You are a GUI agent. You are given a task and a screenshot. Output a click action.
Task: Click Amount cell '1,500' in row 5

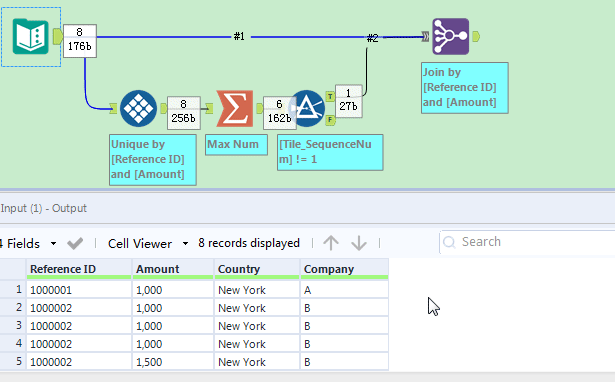(x=173, y=362)
